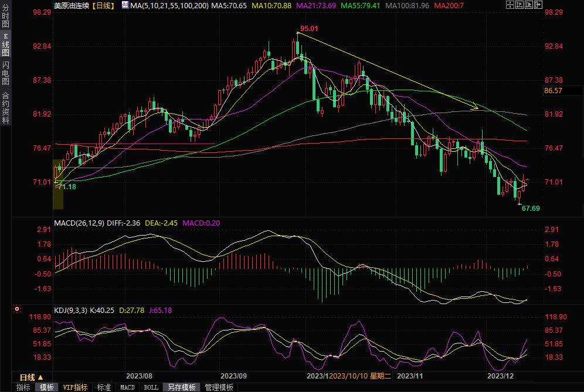Apply the BOLL template button

(x=151, y=387)
